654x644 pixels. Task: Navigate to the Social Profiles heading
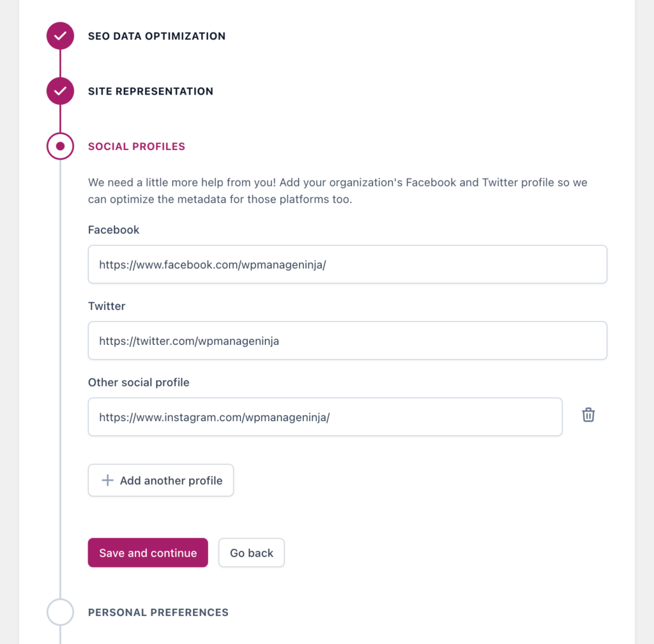(136, 146)
